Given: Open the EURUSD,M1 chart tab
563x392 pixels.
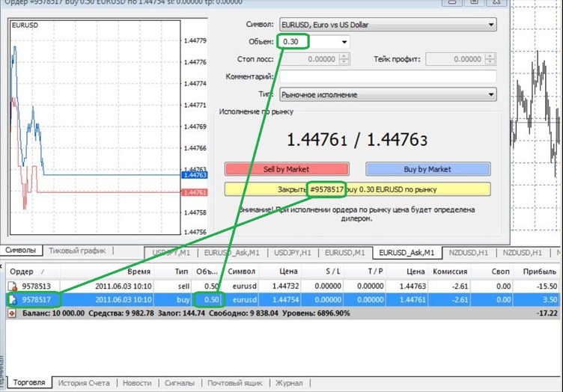Looking at the screenshot, I should click(344, 253).
